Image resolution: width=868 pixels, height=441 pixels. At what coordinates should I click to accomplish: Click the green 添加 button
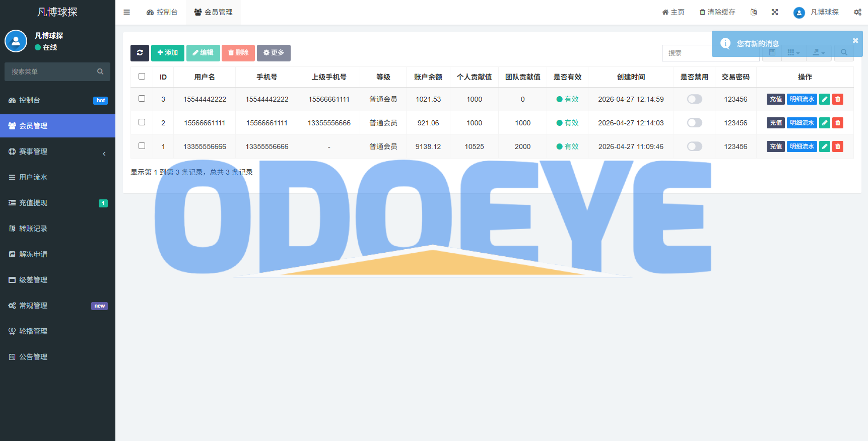168,53
